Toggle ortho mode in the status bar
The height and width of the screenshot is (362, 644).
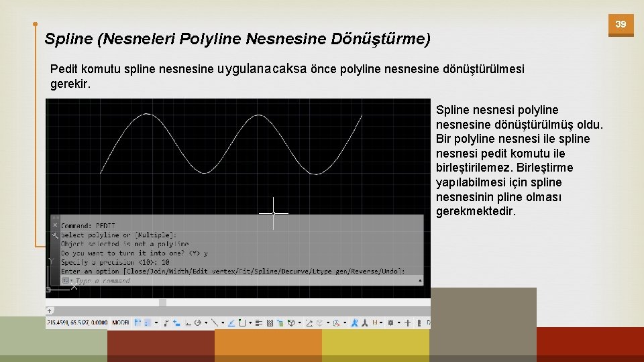(x=188, y=323)
